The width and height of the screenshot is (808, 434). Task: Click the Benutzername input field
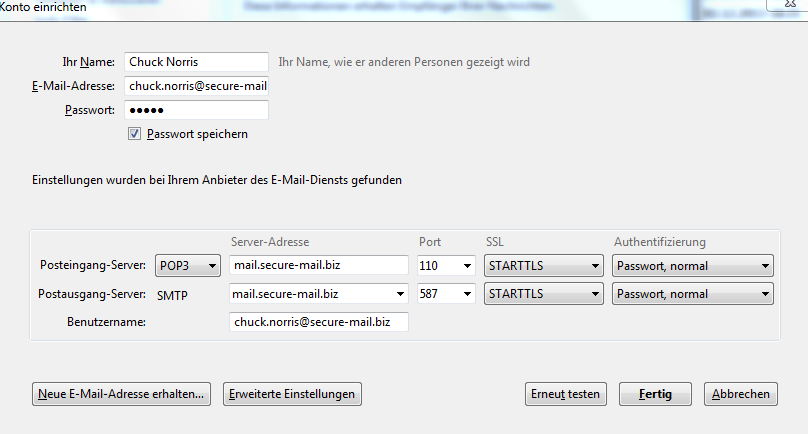[x=318, y=322]
